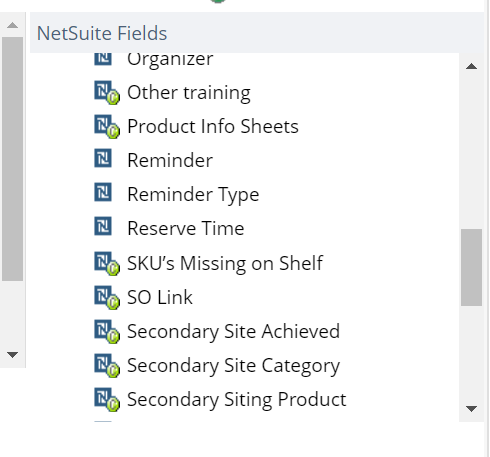Click the SKU's Missing on Shelf icon
This screenshot has width=490, height=457.
pyautogui.click(x=107, y=263)
